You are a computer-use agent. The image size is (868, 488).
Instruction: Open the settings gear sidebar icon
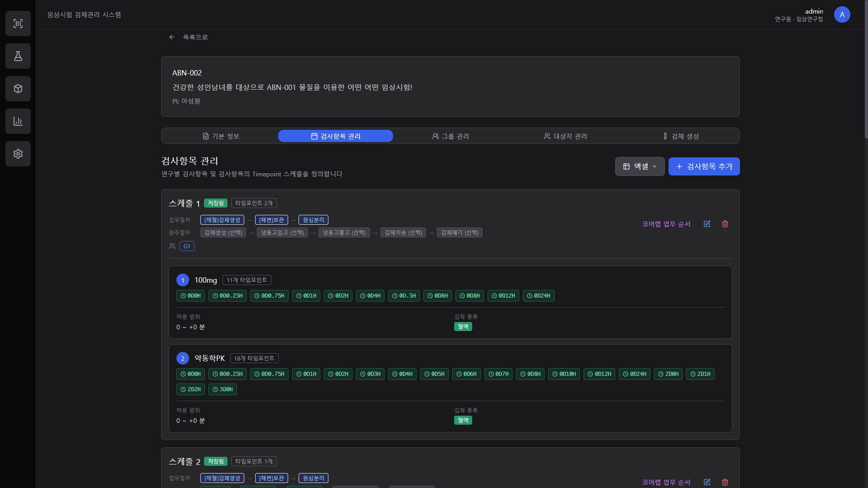pos(18,154)
